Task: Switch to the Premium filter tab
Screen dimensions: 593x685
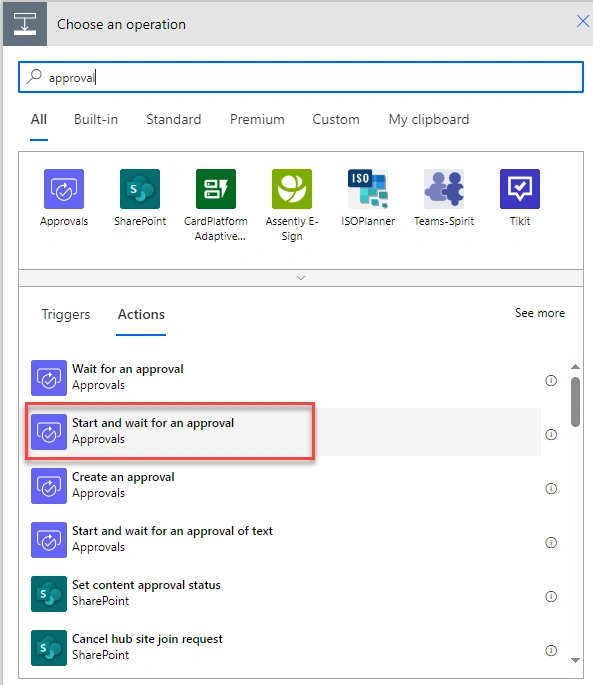Action: [x=257, y=119]
